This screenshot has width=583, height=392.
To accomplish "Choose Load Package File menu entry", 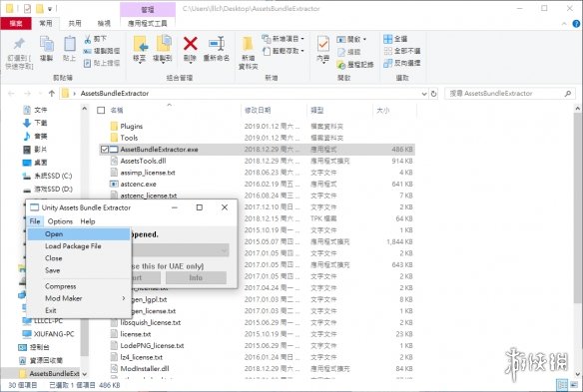I will [x=79, y=246].
